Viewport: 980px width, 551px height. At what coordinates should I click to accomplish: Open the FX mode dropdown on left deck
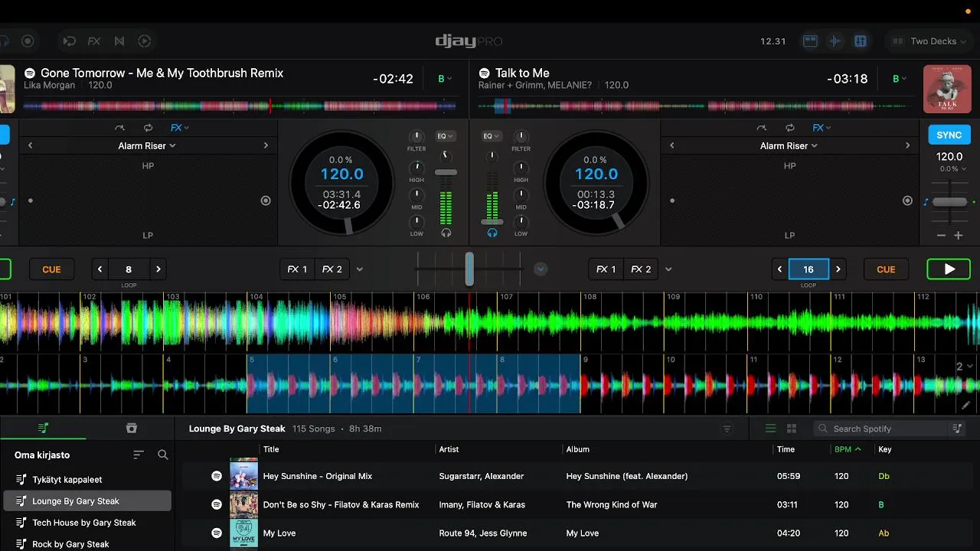180,128
